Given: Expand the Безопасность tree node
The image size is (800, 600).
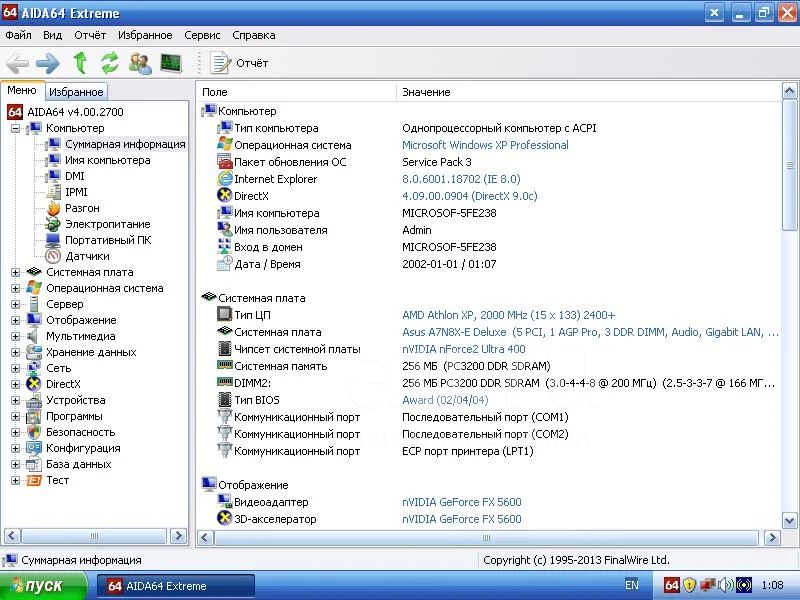Looking at the screenshot, I should [16, 432].
